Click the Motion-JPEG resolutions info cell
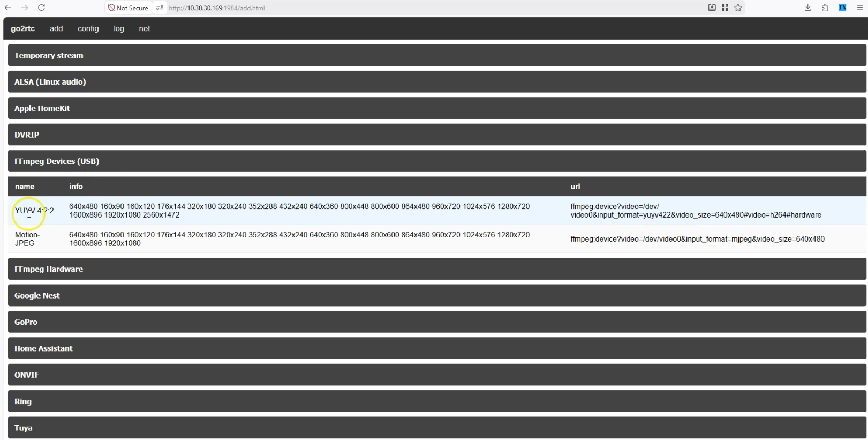 click(x=299, y=239)
